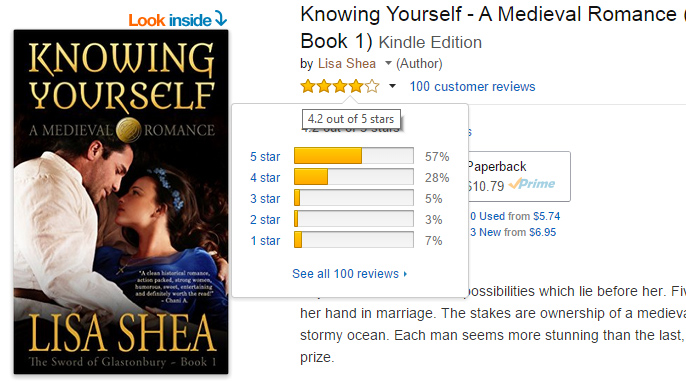Select the 3 star filter link
The image size is (686, 382).
[265, 199]
